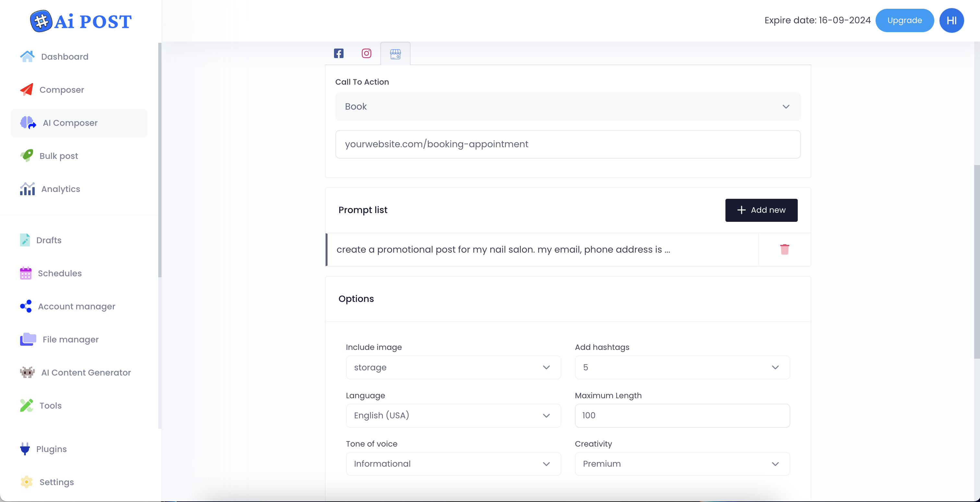Open the Include image storage dropdown
Screen dimensions: 980x502
pos(453,367)
